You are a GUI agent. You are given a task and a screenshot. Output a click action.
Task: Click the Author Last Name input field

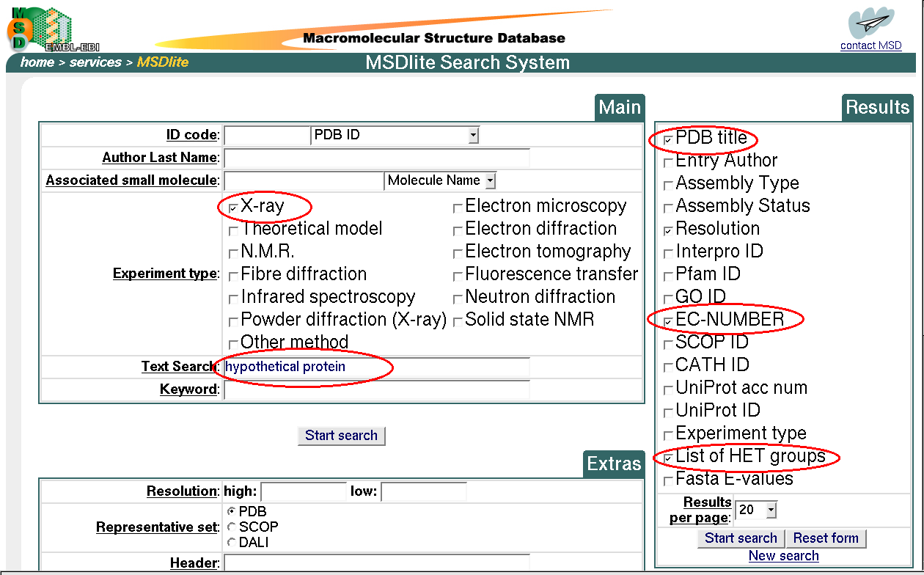click(x=376, y=158)
